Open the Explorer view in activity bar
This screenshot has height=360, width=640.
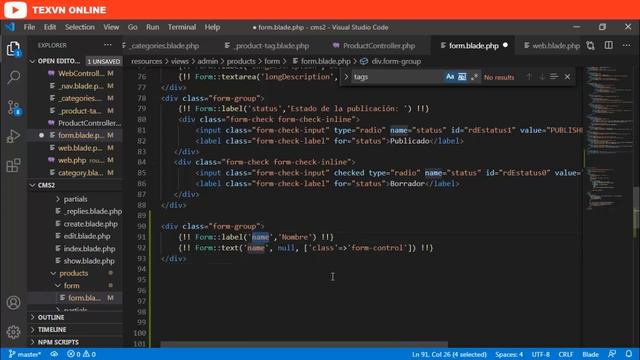(x=13, y=49)
